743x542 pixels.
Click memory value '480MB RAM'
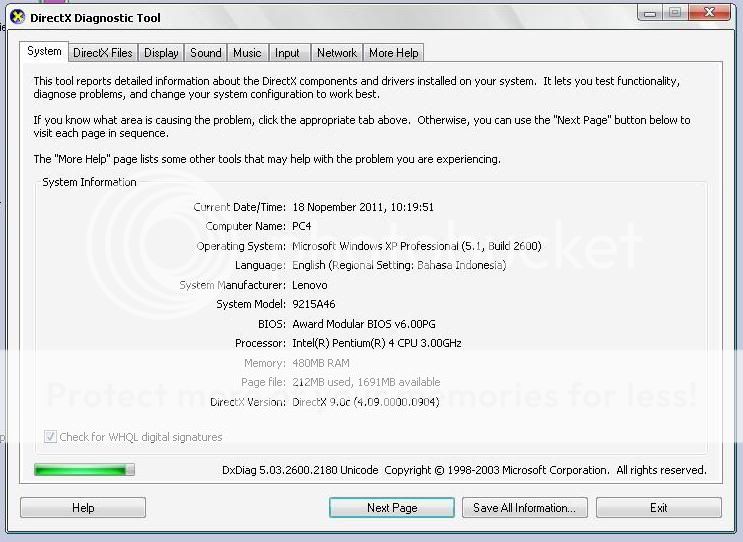point(321,363)
